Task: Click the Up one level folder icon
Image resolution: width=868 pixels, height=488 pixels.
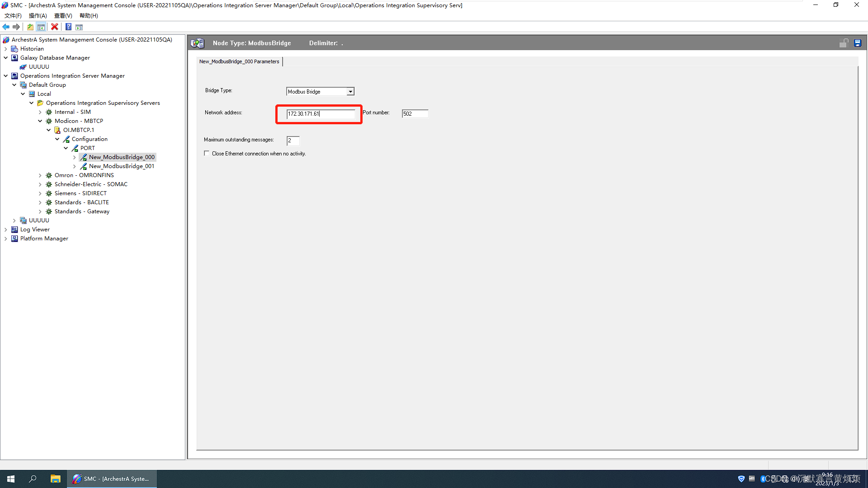Action: point(30,27)
